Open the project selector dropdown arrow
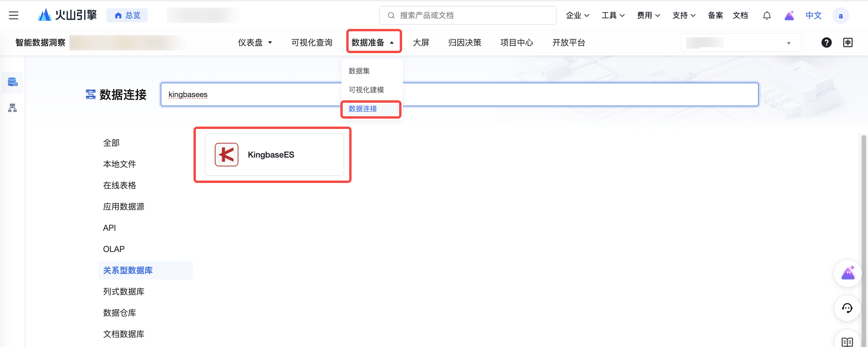This screenshot has height=347, width=868. pos(789,43)
